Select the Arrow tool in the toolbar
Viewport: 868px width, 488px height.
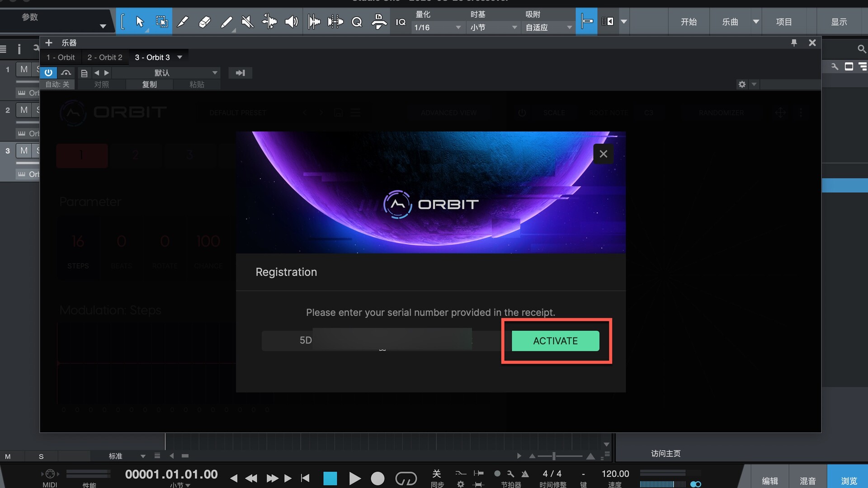[140, 21]
